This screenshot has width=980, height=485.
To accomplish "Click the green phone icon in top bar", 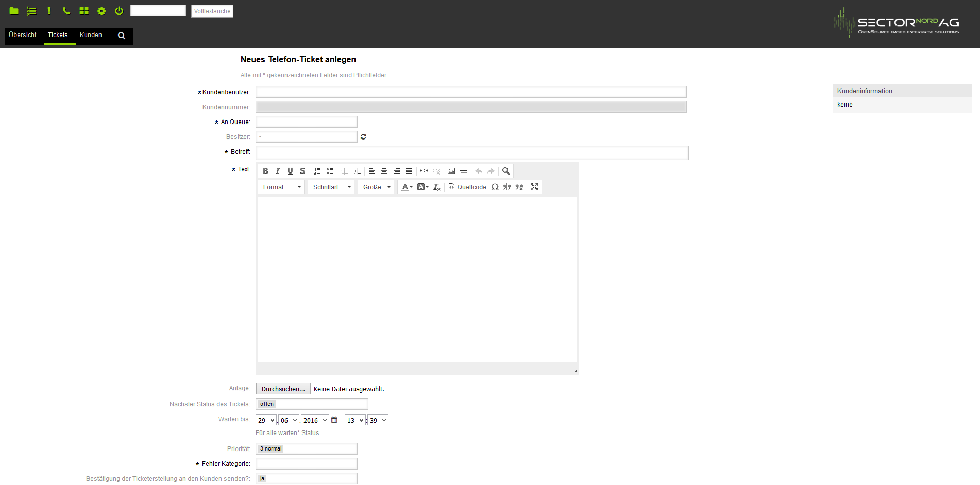I will click(x=66, y=11).
